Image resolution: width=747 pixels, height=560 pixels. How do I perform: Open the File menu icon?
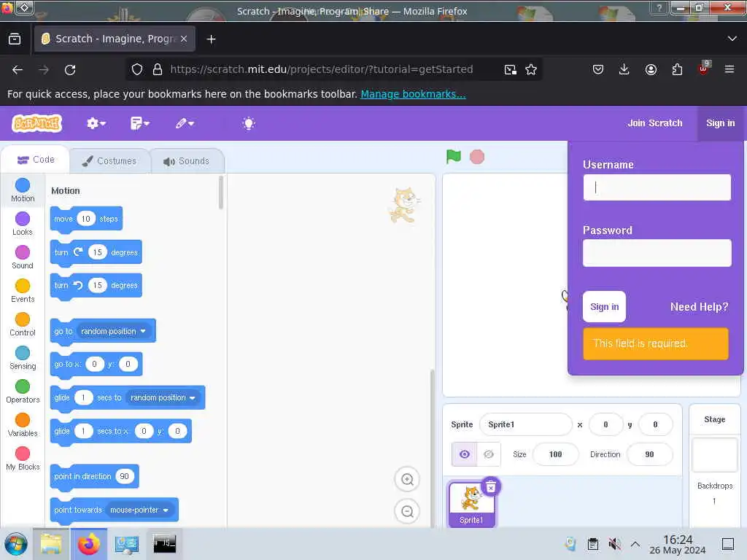pos(139,123)
